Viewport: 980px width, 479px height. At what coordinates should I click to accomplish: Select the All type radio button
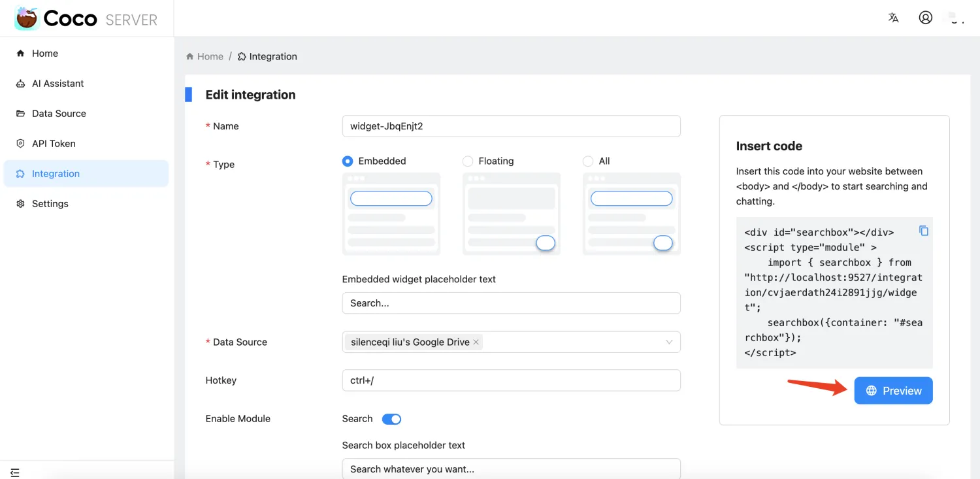(x=588, y=161)
